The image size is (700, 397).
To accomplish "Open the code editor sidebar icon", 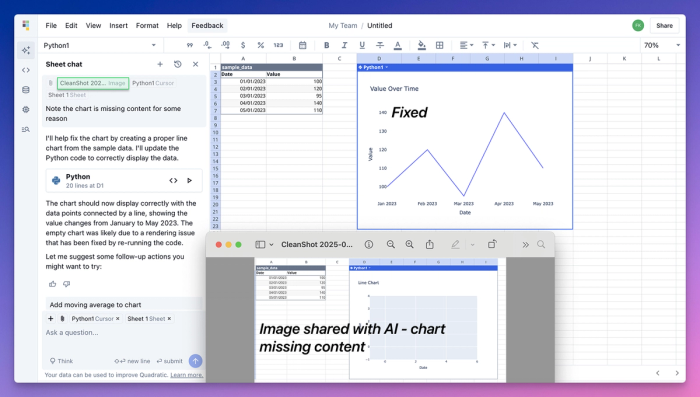I will tap(26, 70).
